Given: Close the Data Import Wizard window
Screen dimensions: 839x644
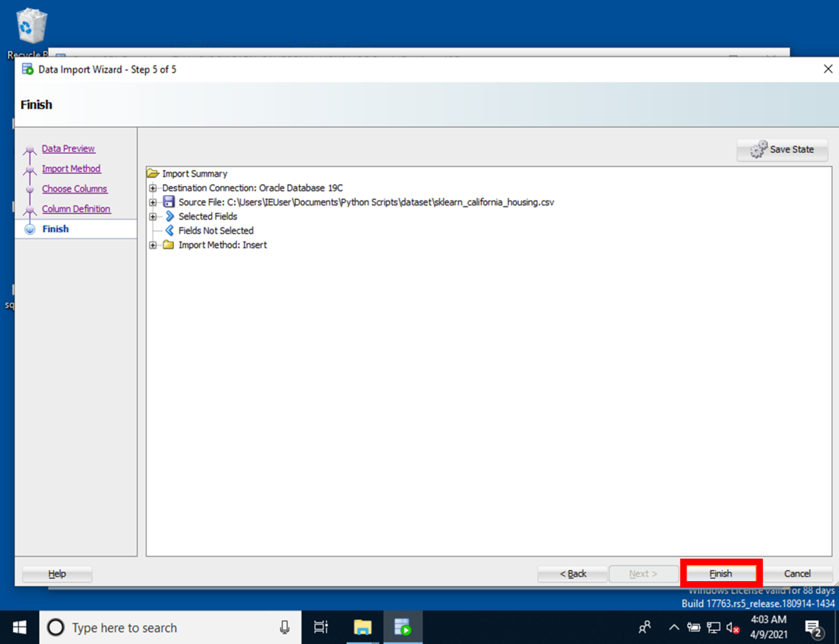Looking at the screenshot, I should coord(828,69).
